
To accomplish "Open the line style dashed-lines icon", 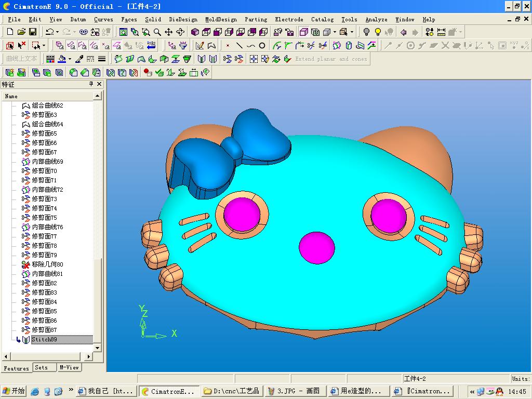I will [x=90, y=59].
